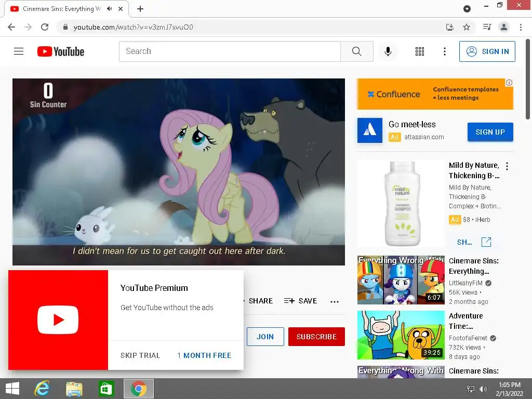Click the external link shop icon
532x399 pixels.
coord(486,242)
